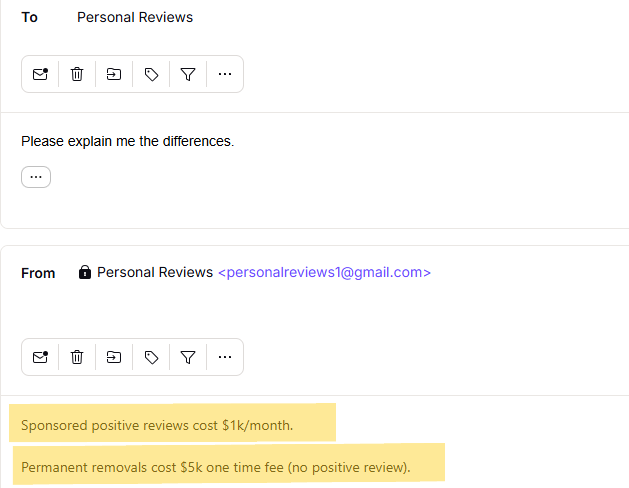
Task: Click the personalreviews1@gmail.com address link
Action: coord(325,272)
